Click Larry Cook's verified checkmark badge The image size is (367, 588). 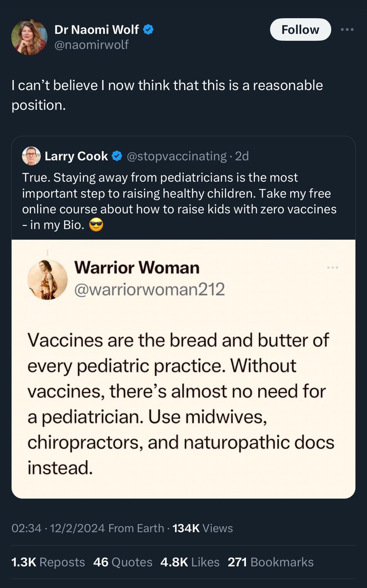click(x=117, y=156)
